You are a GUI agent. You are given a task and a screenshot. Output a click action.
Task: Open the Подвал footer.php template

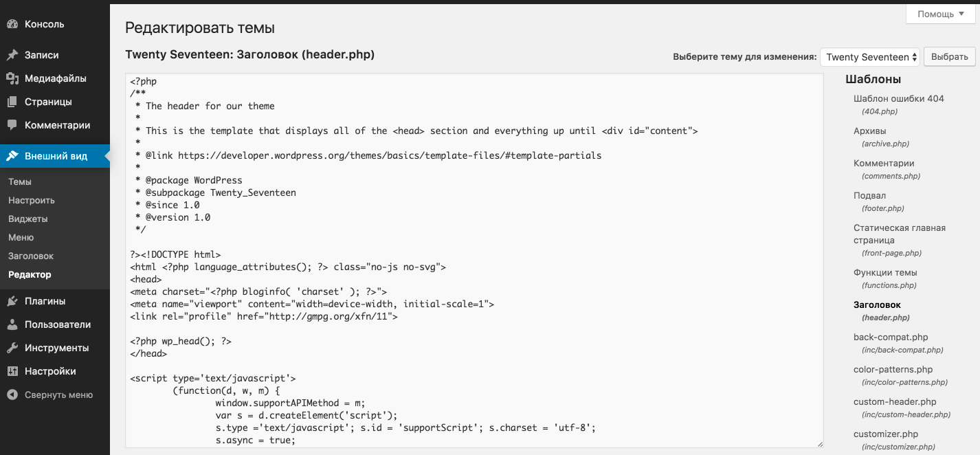(869, 196)
